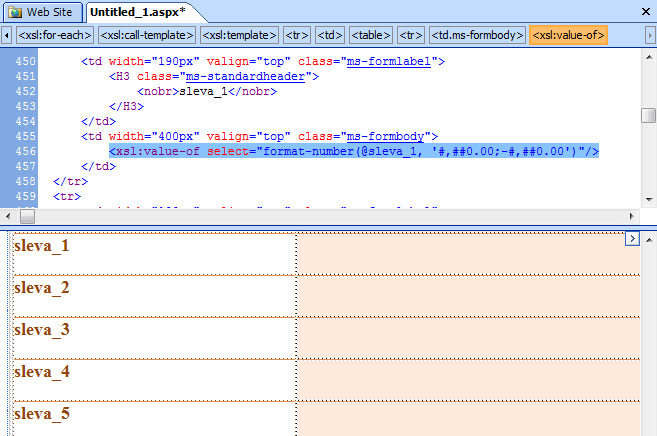The image size is (657, 436).
Task: Click the code pane scroll up arrow
Action: 649,57
